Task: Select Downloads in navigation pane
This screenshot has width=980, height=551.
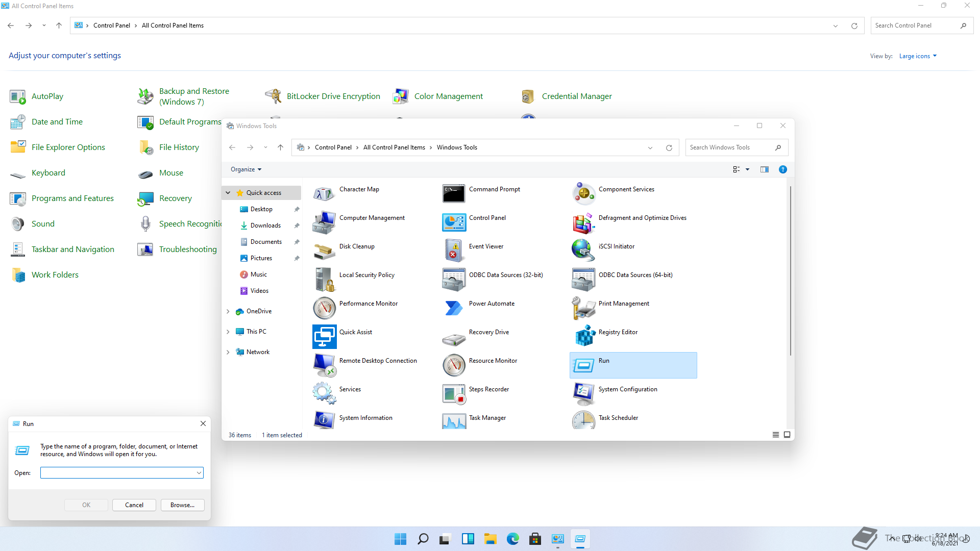Action: click(x=265, y=226)
